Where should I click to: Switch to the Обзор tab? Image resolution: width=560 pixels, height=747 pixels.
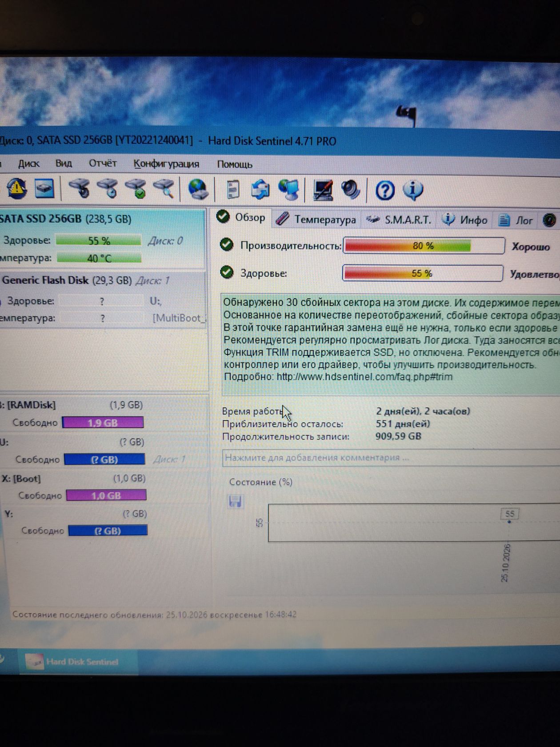(x=241, y=217)
